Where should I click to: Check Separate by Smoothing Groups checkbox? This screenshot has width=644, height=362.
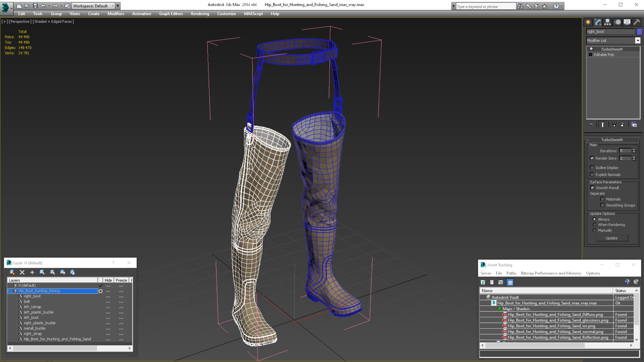click(x=602, y=205)
